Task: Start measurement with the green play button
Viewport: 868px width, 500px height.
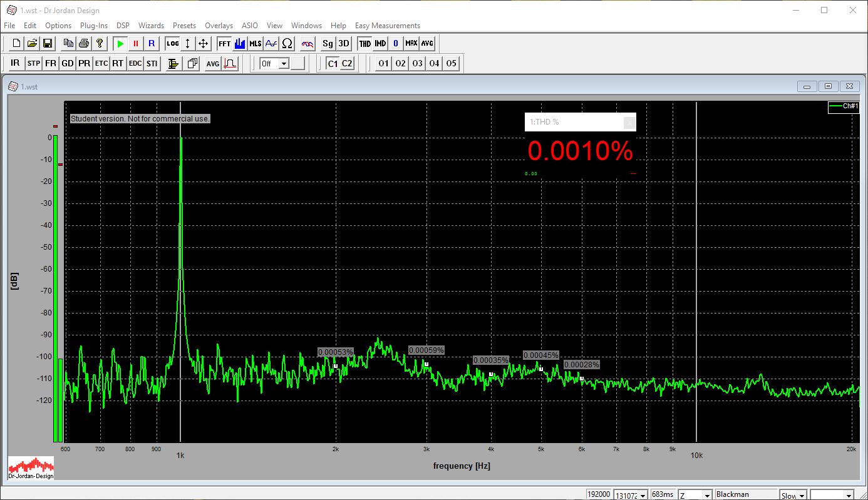Action: (120, 44)
